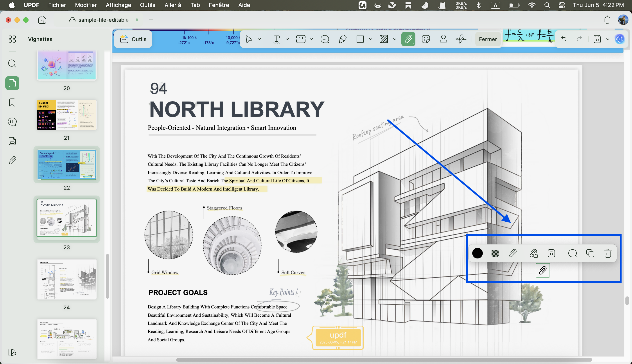
Task: Expand the text markup dropdown arrow
Action: (287, 39)
